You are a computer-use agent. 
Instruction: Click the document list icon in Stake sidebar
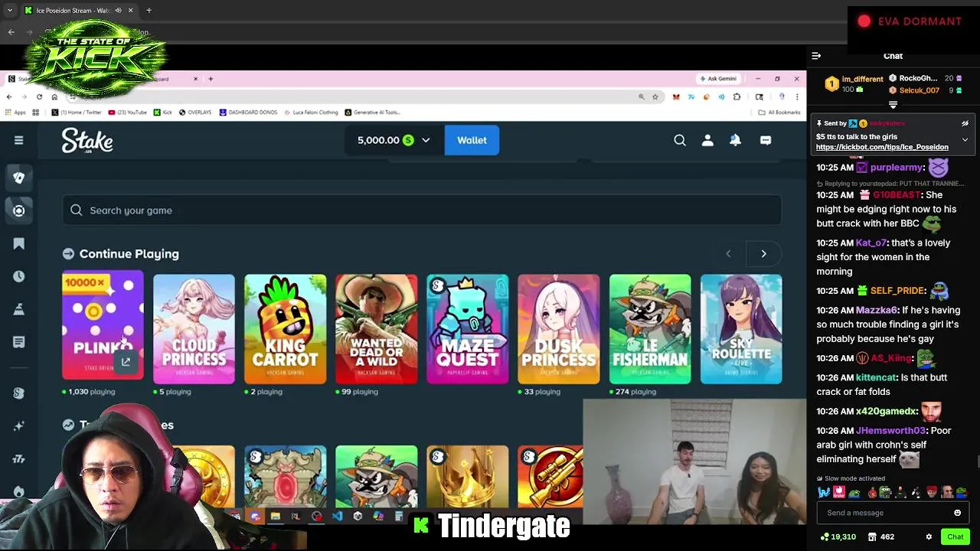click(x=18, y=342)
